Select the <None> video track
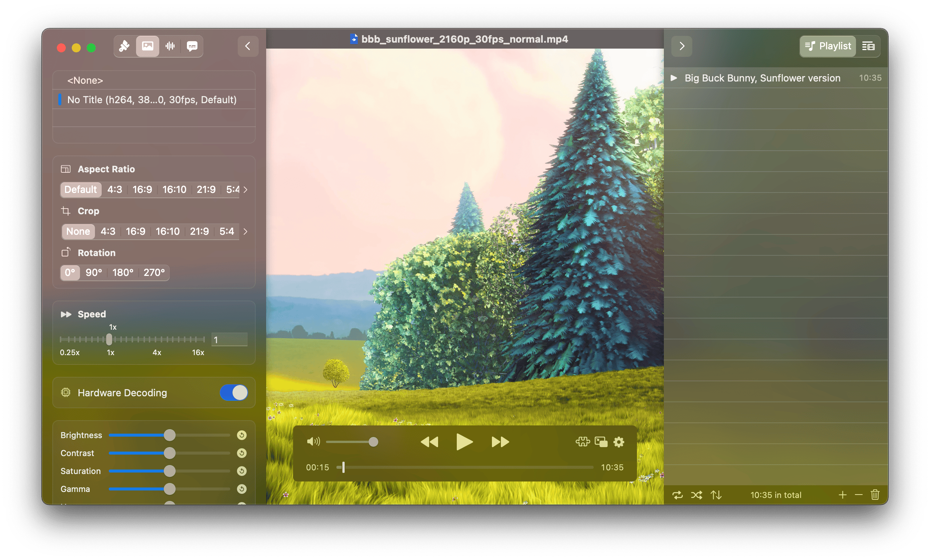The image size is (930, 560). [x=154, y=80]
